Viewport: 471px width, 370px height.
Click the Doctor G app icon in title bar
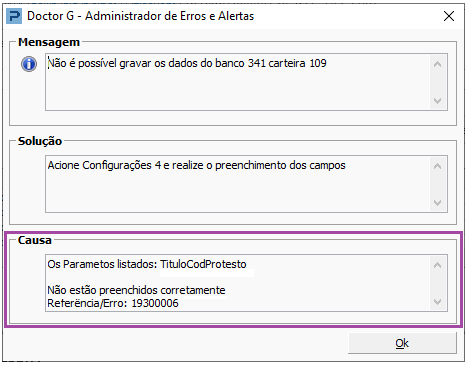[x=14, y=16]
